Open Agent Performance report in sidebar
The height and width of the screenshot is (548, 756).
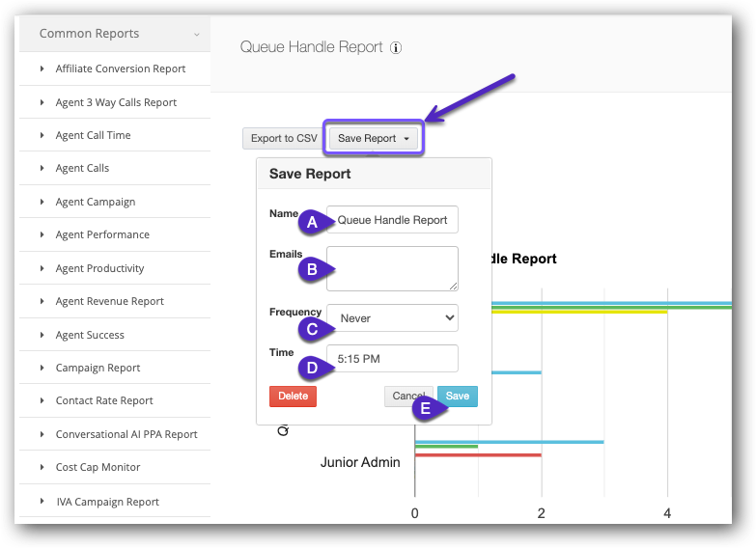(102, 235)
